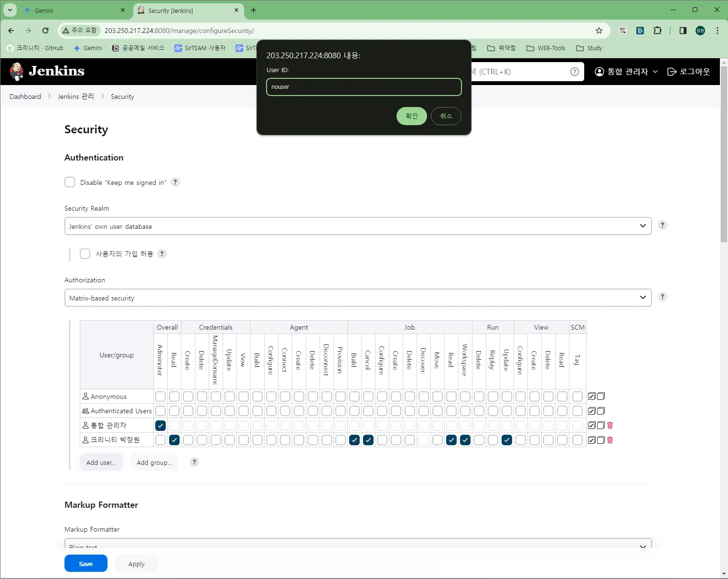Click the User ID input field in dialog

pos(364,87)
